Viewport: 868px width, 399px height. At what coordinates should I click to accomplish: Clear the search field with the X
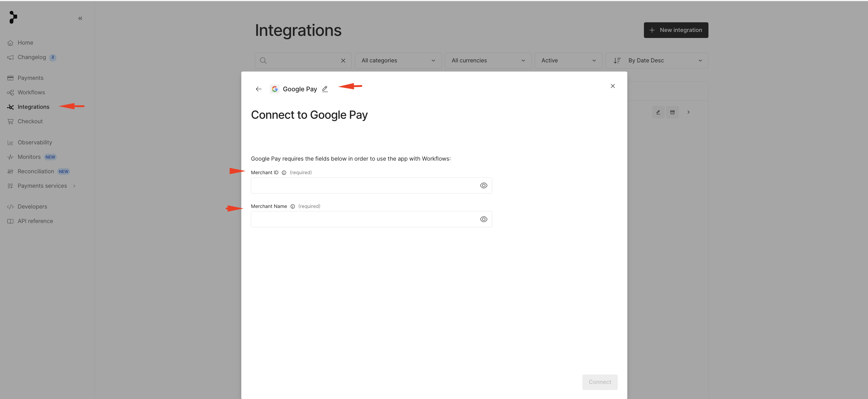[343, 61]
